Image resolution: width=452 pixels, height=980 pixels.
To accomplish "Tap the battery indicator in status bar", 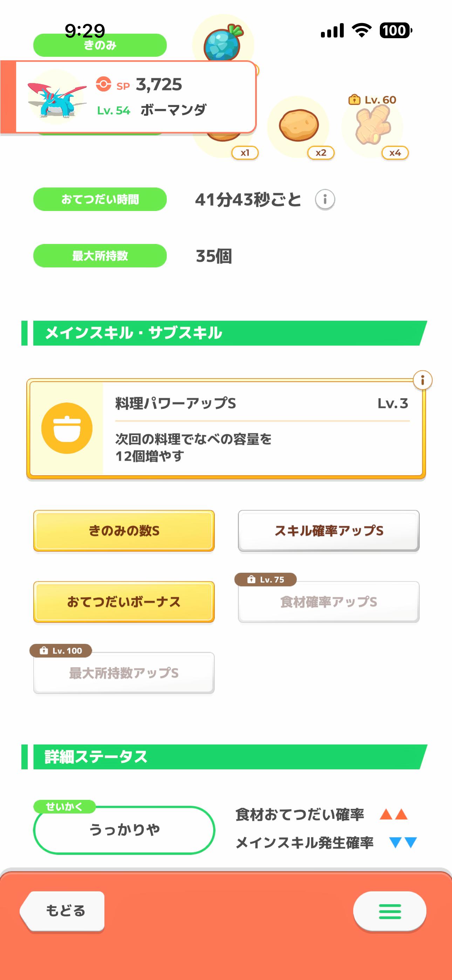I will (395, 30).
